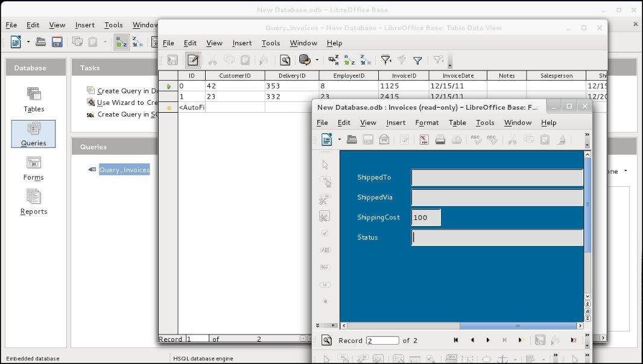The width and height of the screenshot is (643, 364).
Task: Open the Table menu in the form window
Action: pos(457,122)
